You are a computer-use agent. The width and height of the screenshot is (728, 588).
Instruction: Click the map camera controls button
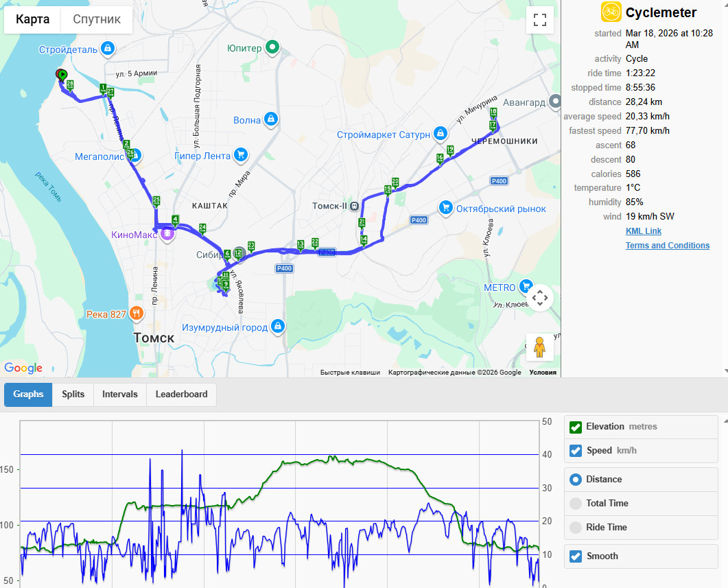pyautogui.click(x=539, y=298)
